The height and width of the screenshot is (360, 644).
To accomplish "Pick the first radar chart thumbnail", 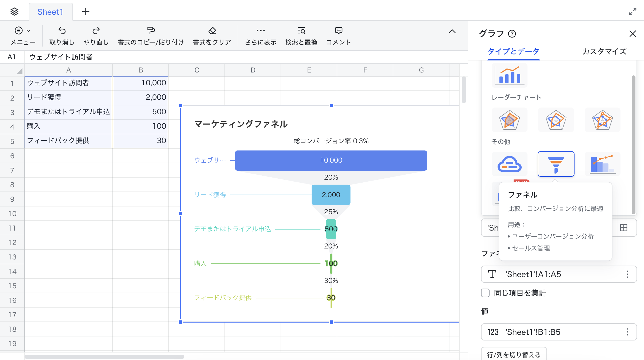I will [x=509, y=120].
